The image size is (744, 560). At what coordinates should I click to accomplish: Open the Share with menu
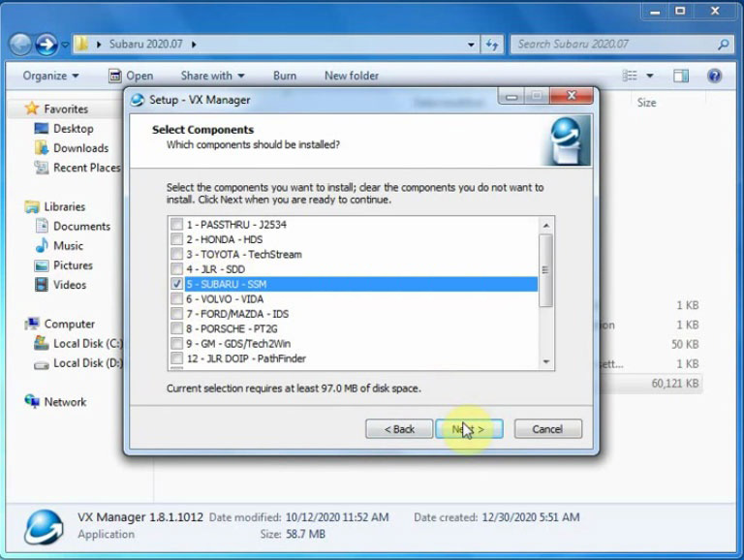click(x=212, y=76)
